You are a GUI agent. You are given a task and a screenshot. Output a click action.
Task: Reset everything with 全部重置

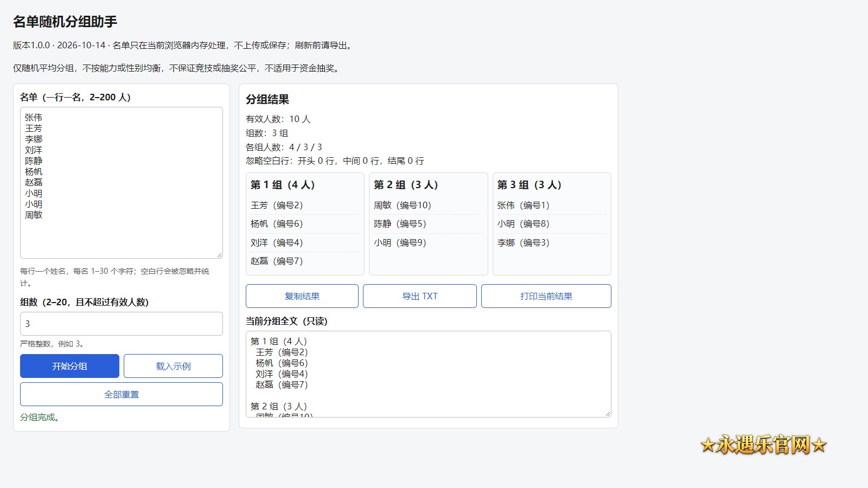(x=122, y=394)
